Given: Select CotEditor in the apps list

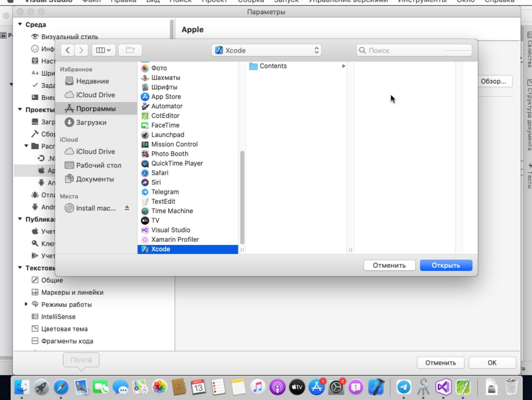Looking at the screenshot, I should 188,115.
